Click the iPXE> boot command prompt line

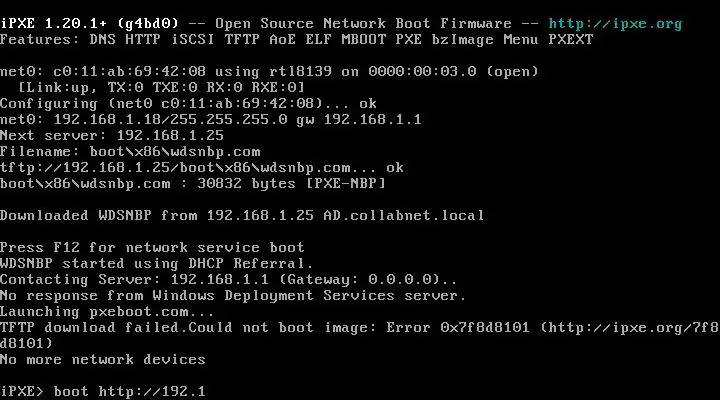(x=103, y=390)
